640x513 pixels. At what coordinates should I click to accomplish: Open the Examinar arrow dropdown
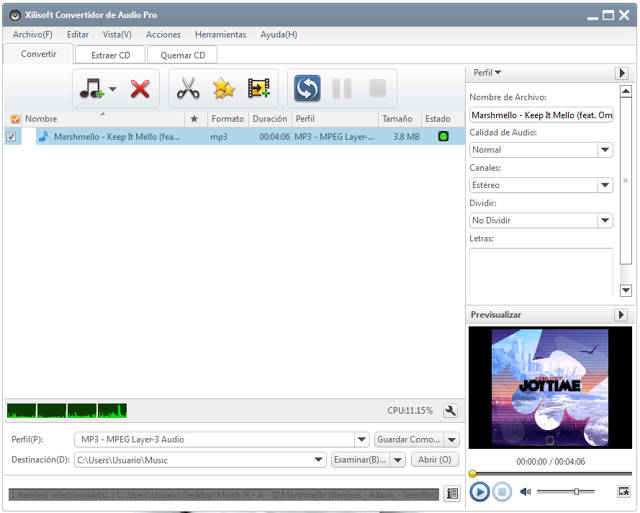(398, 460)
